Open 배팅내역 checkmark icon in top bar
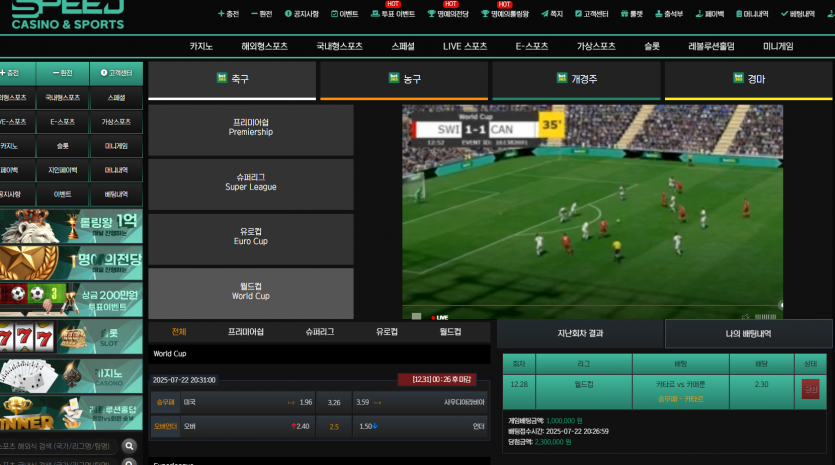 tap(784, 14)
